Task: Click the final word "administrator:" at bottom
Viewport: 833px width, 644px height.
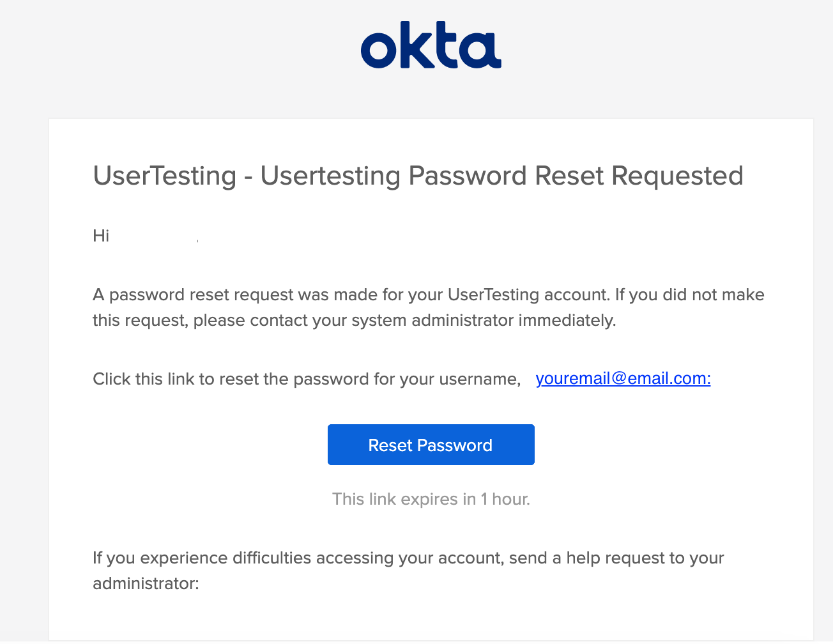Action: tap(146, 583)
